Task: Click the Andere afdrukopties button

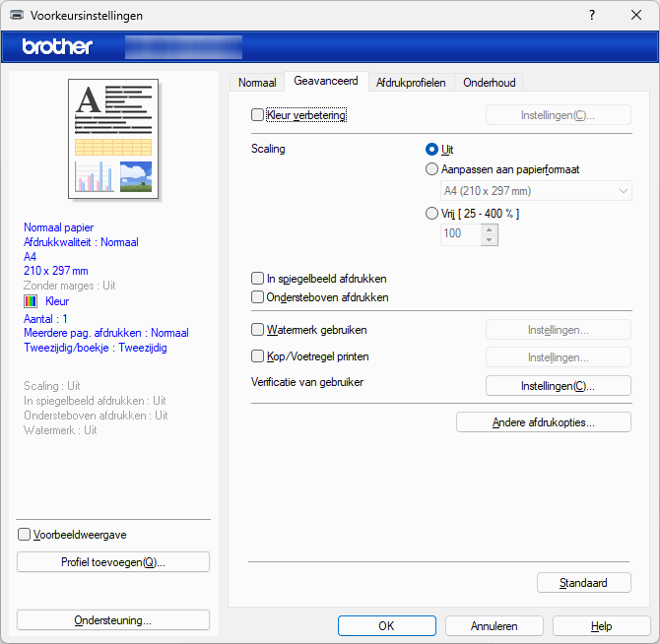Action: 544,422
